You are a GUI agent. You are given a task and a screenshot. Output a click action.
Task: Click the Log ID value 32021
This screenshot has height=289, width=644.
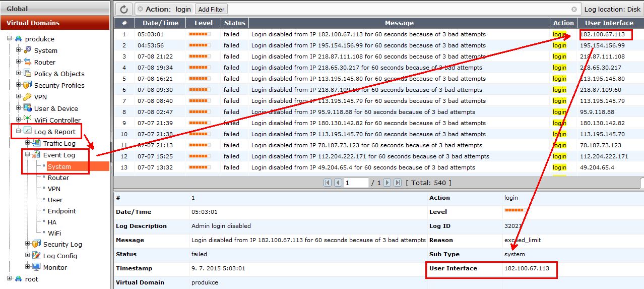(513, 226)
